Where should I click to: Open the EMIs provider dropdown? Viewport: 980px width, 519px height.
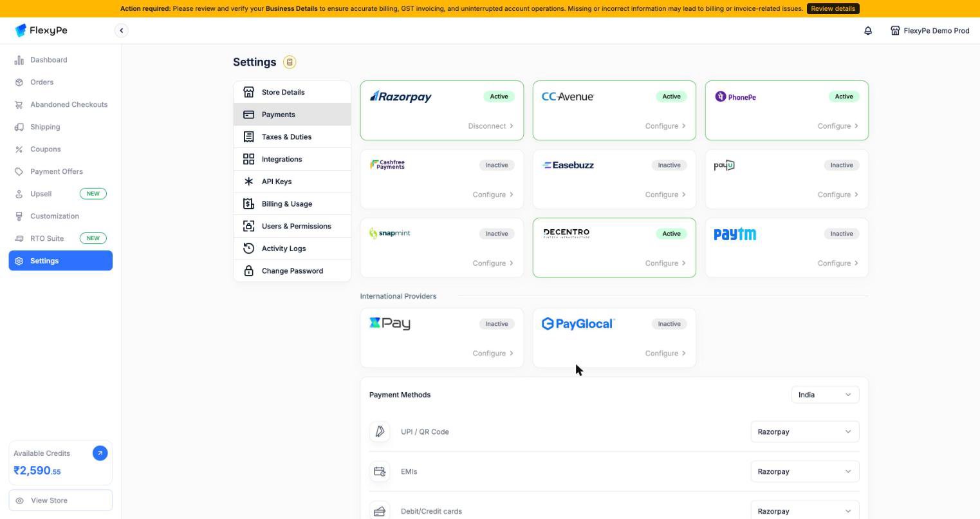coord(805,471)
